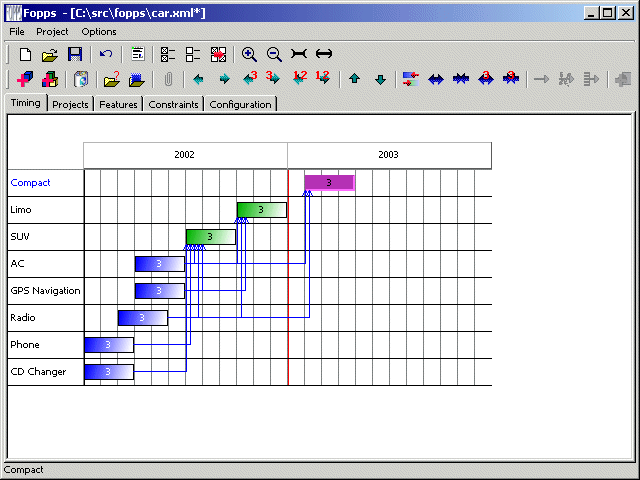The height and width of the screenshot is (480, 640).
Task: Switch to the Projects tab
Action: (70, 104)
